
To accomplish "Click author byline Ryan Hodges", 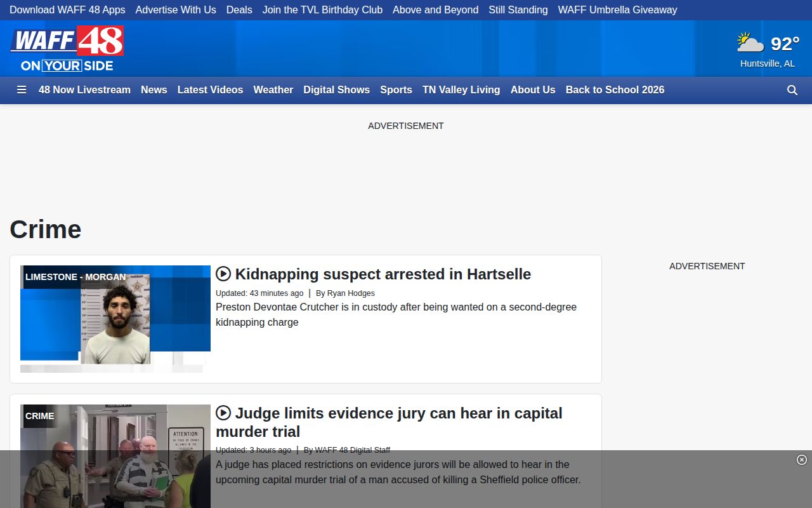I will point(351,293).
